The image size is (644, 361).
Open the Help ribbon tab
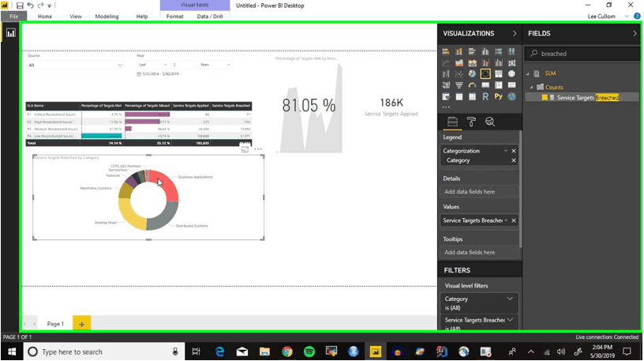[x=142, y=17]
